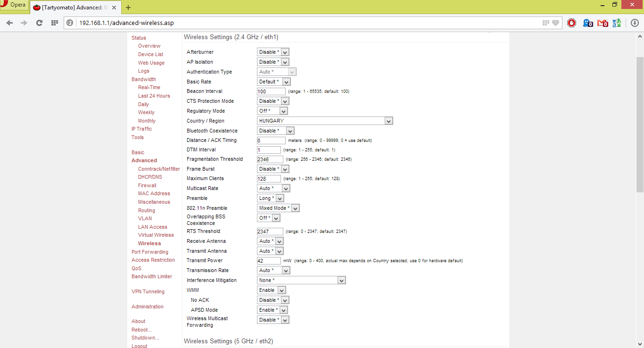Open the AP Isolation dropdown

point(273,62)
